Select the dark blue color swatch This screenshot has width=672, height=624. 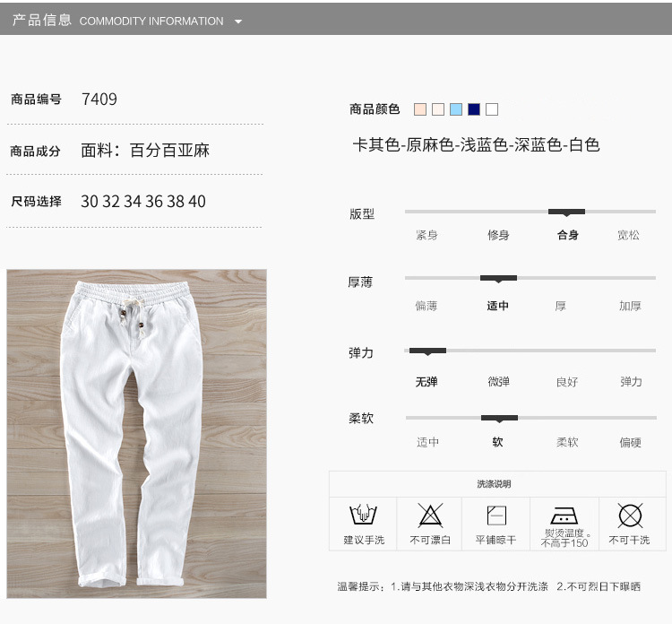click(474, 109)
